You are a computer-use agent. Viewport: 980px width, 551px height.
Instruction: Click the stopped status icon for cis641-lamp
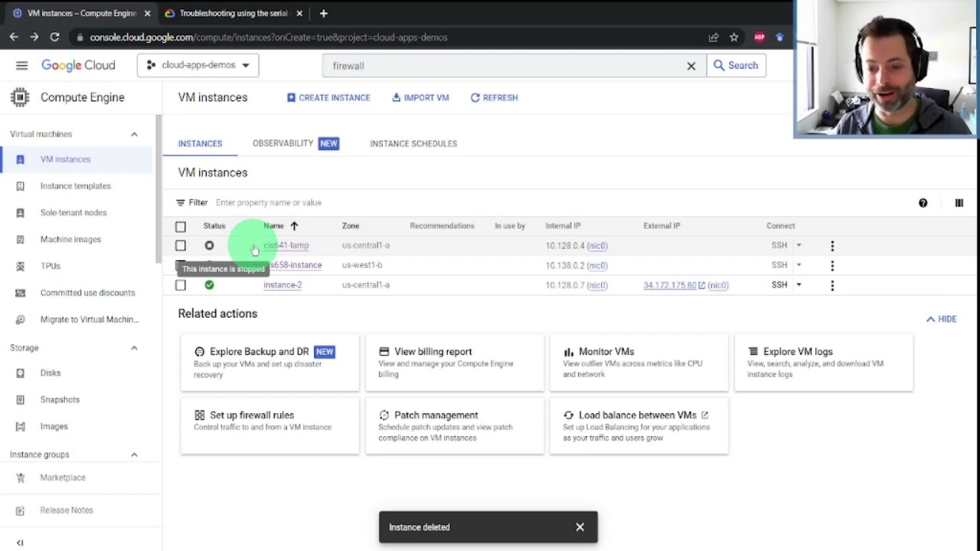[209, 246]
